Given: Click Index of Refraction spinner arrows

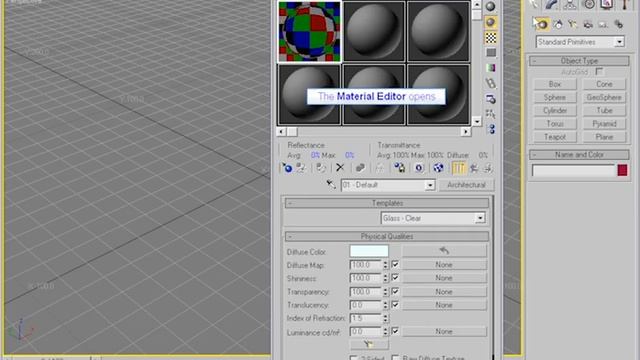Looking at the screenshot, I should (385, 318).
